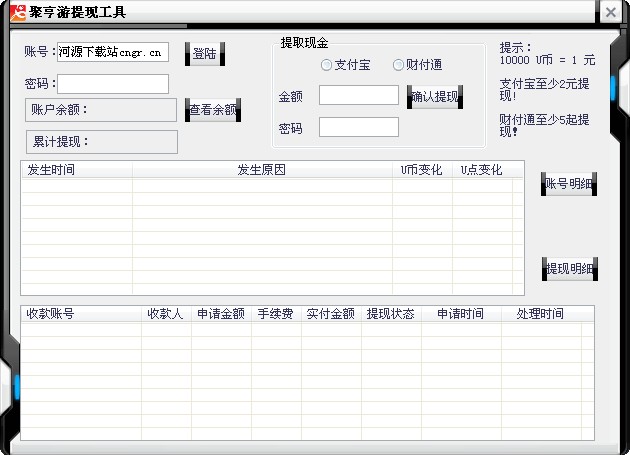Select the 财付通 radio option
This screenshot has height=455, width=630.
click(x=398, y=65)
